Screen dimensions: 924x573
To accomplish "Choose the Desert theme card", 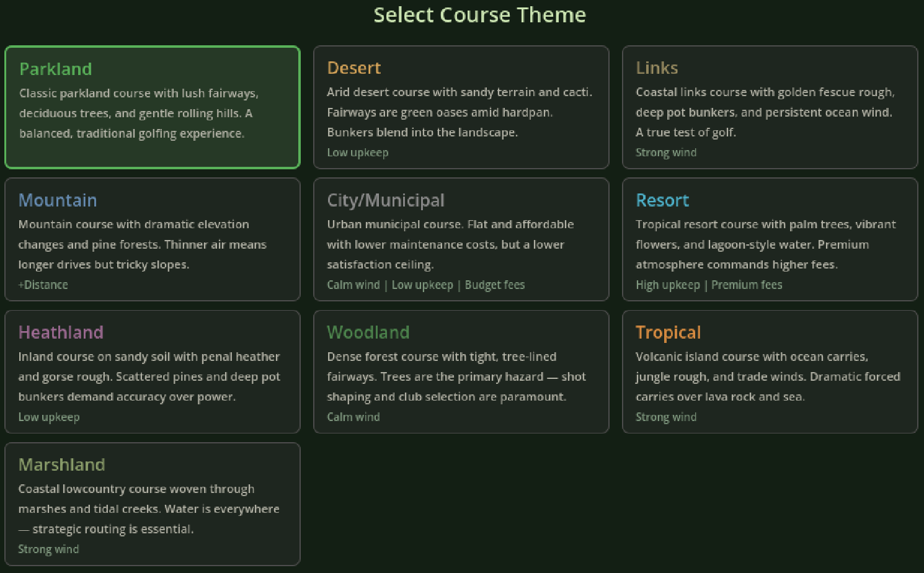I will (461, 107).
